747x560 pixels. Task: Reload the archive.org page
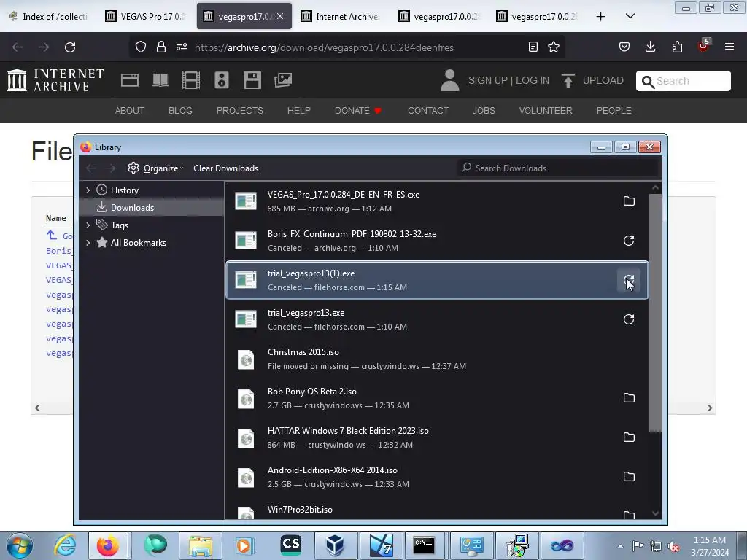pos(70,47)
